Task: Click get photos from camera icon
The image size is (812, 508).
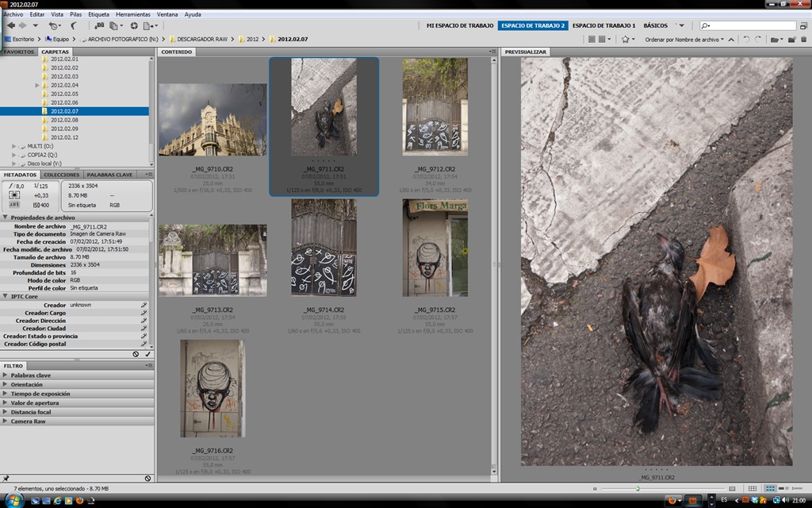Action: 99,25
